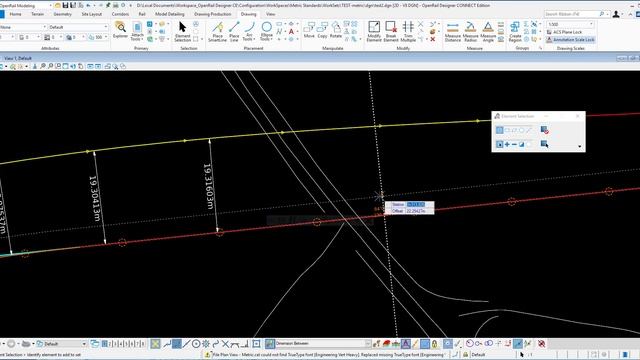Toggle the Invert selection mode in Element Selection

coord(522,144)
